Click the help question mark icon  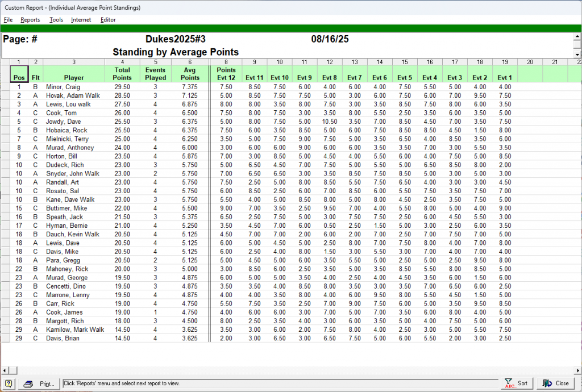click(9, 383)
